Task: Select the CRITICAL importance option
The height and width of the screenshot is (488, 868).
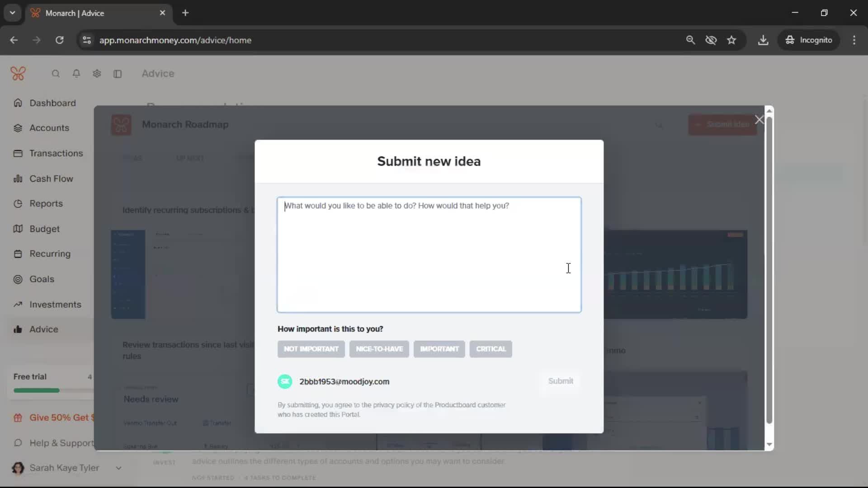Action: click(491, 349)
